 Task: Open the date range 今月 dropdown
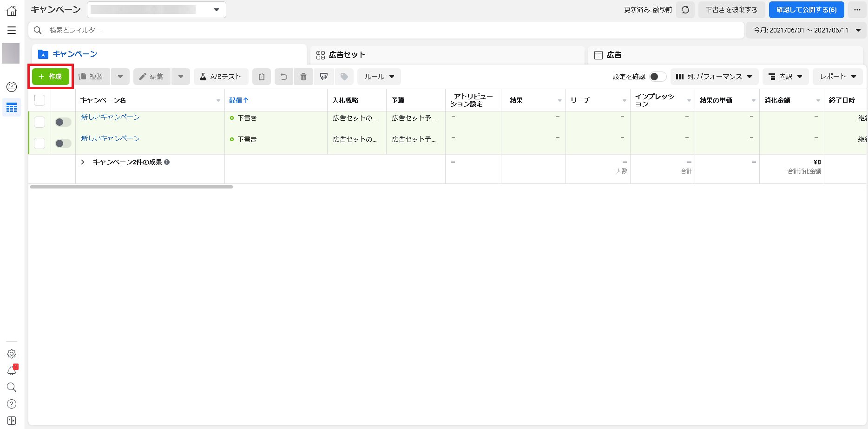[x=807, y=30]
